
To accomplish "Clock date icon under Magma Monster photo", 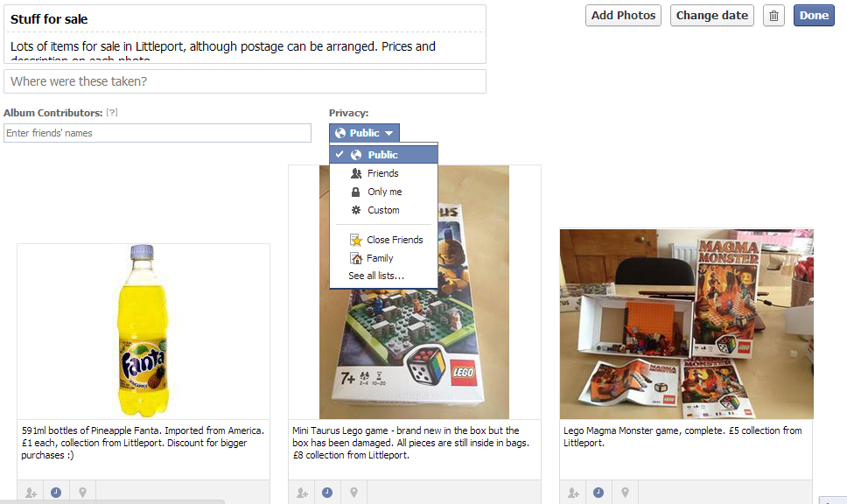I will [598, 492].
